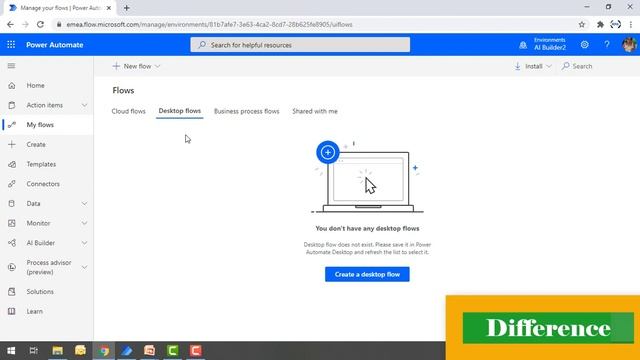This screenshot has height=360, width=640.
Task: Open settings gear in header
Action: click(584, 44)
